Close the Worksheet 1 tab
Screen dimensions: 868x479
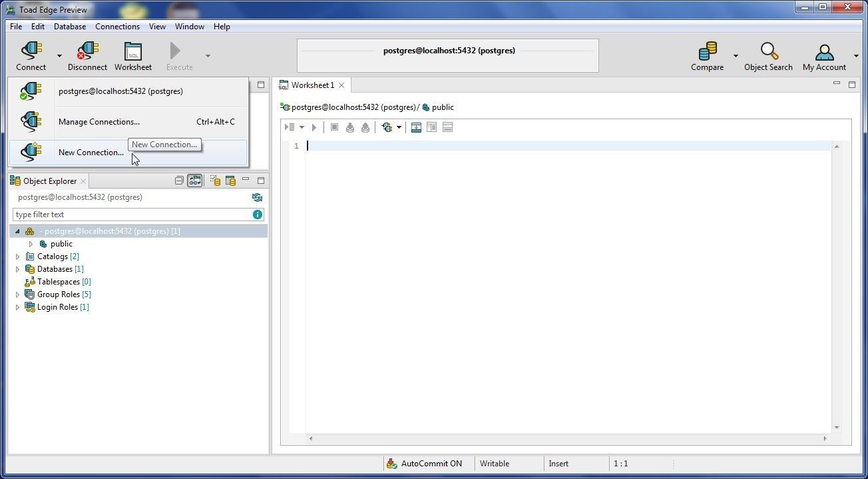341,85
